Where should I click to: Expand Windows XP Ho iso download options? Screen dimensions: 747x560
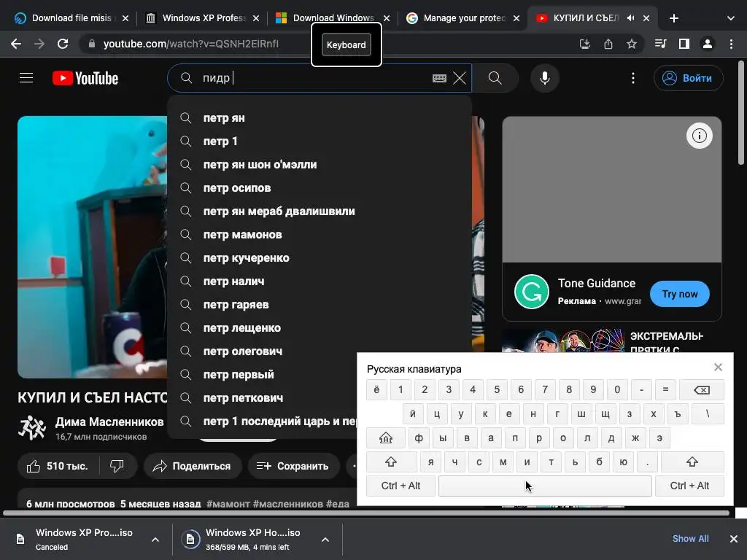325,540
